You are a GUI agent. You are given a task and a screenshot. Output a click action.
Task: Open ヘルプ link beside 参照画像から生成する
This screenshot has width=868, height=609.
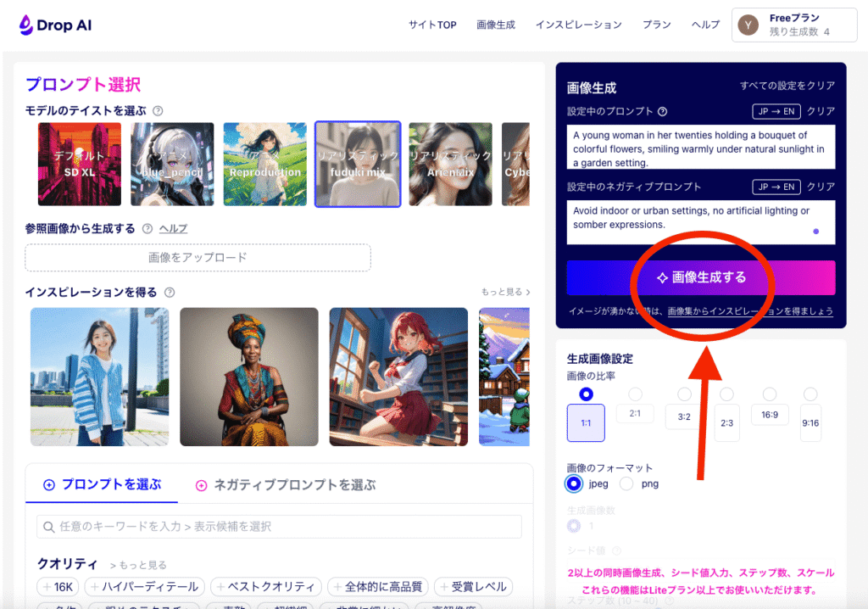173,229
